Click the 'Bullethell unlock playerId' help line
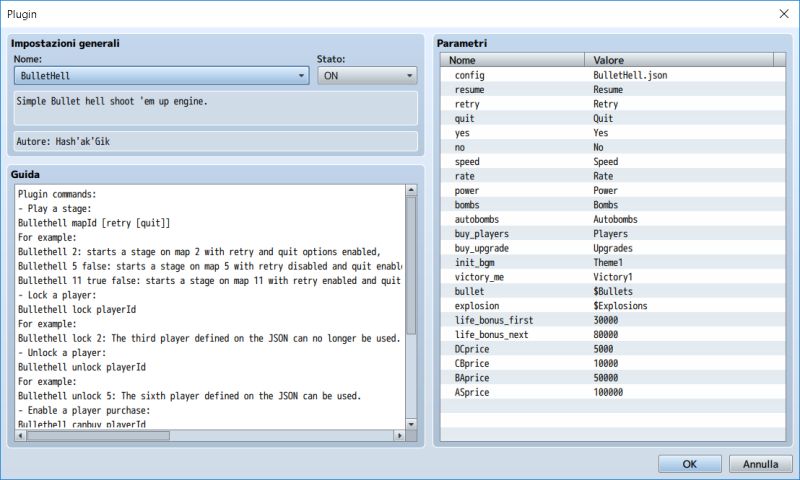The image size is (800, 480). pos(82,367)
